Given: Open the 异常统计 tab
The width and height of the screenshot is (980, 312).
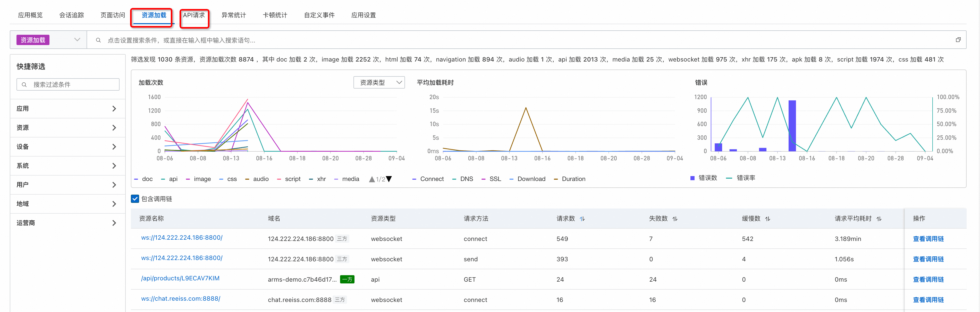Looking at the screenshot, I should coord(234,15).
